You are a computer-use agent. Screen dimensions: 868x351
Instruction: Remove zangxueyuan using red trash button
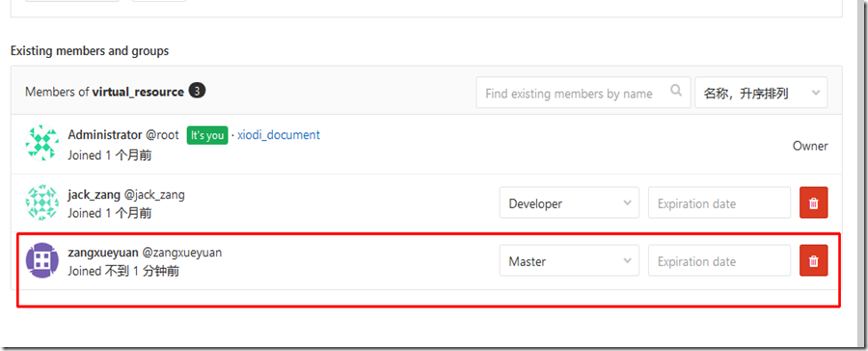click(x=813, y=260)
